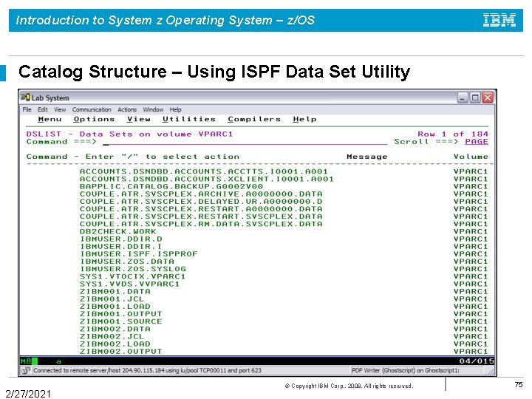
Task: Click the PDF Writer printer status text
Action: pyautogui.click(x=406, y=370)
